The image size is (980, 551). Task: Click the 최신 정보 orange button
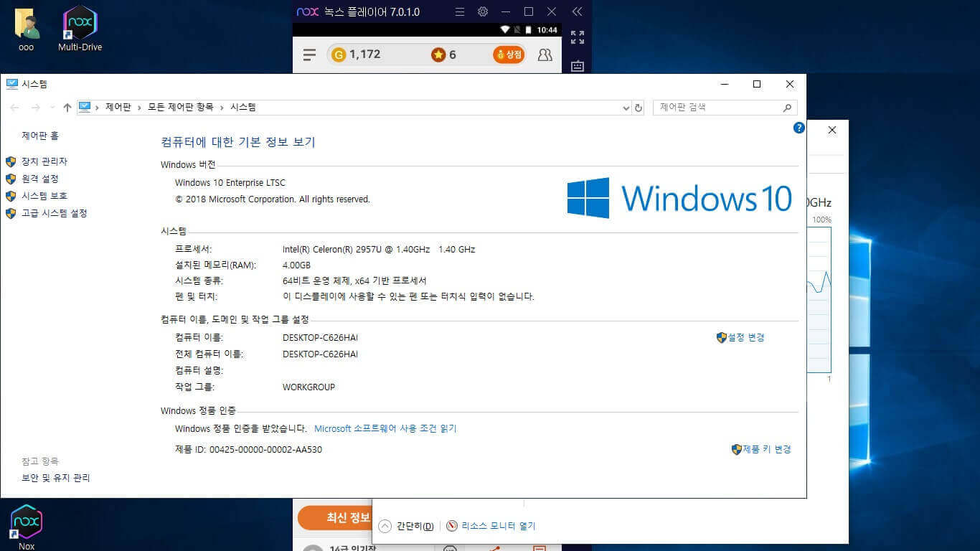tap(335, 517)
